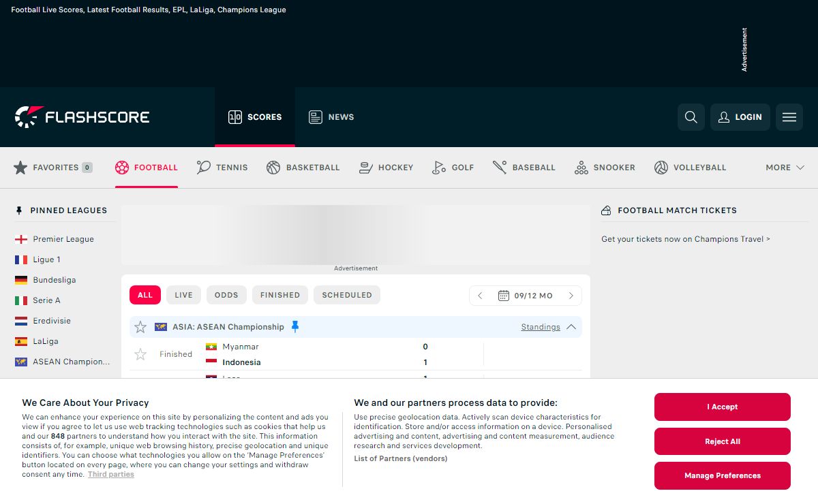The height and width of the screenshot is (504, 818).
Task: Click the Italy flag beside Serie A
Action: [x=21, y=300]
